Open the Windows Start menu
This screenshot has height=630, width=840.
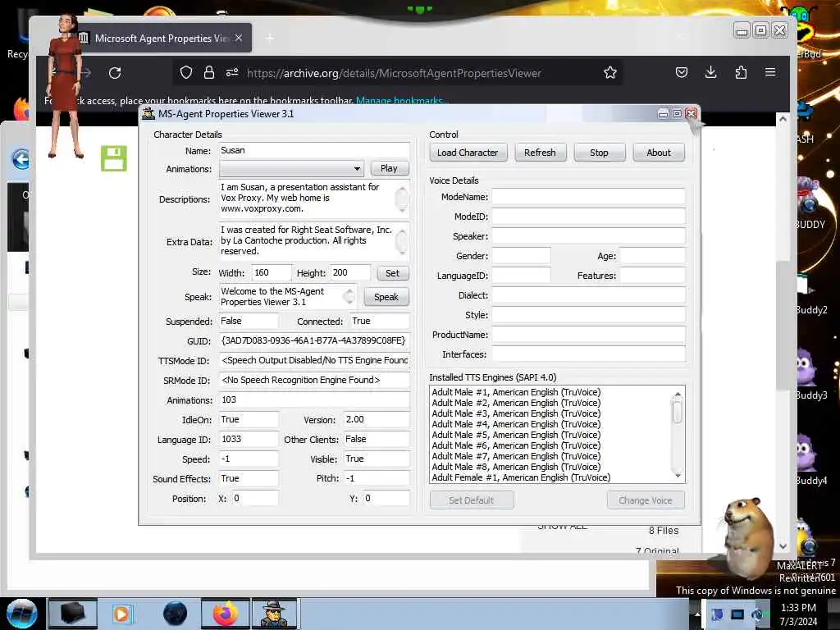click(x=21, y=614)
